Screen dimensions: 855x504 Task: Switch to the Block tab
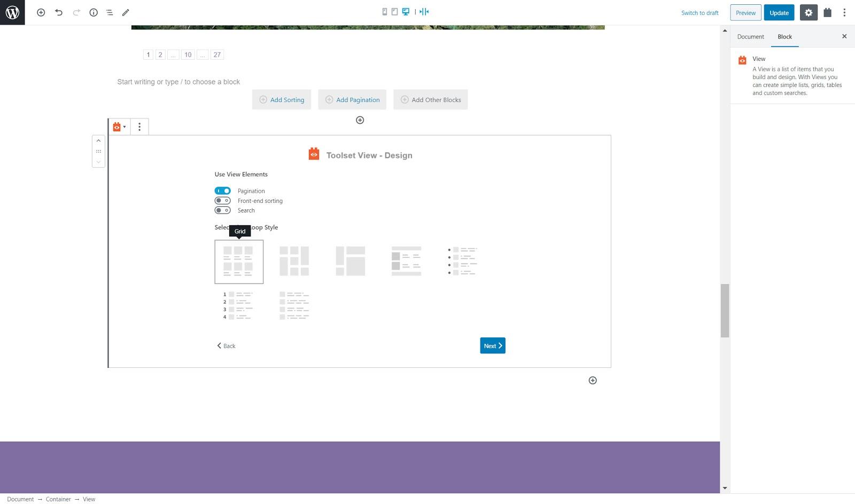tap(784, 37)
